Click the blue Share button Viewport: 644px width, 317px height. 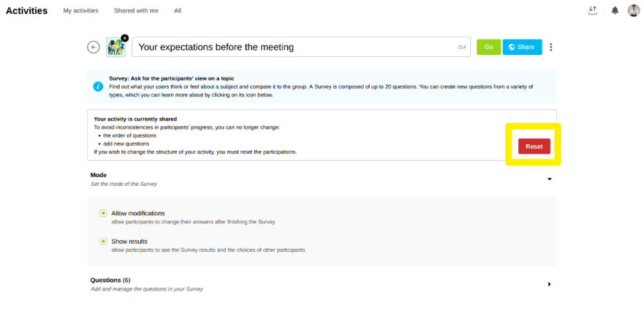click(x=522, y=47)
